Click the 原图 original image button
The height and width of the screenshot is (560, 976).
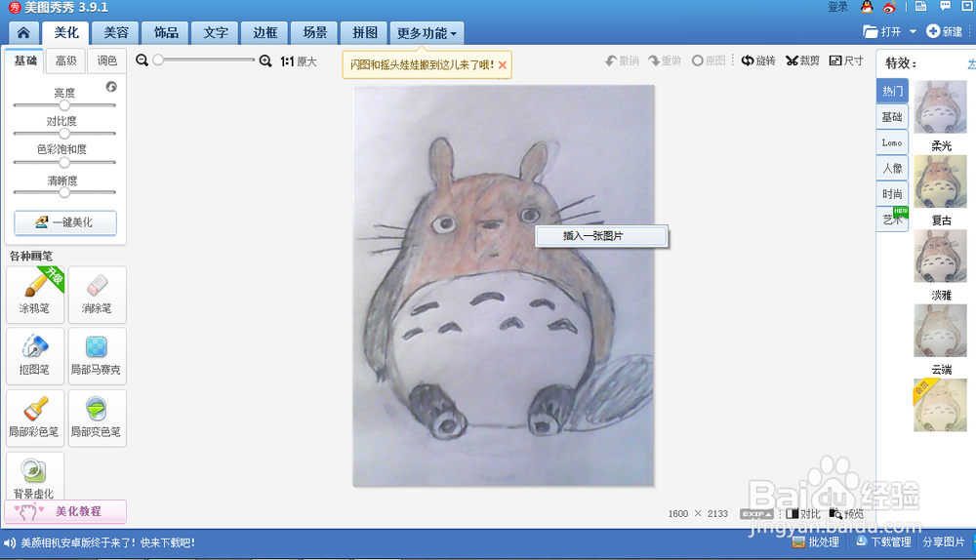coord(709,60)
